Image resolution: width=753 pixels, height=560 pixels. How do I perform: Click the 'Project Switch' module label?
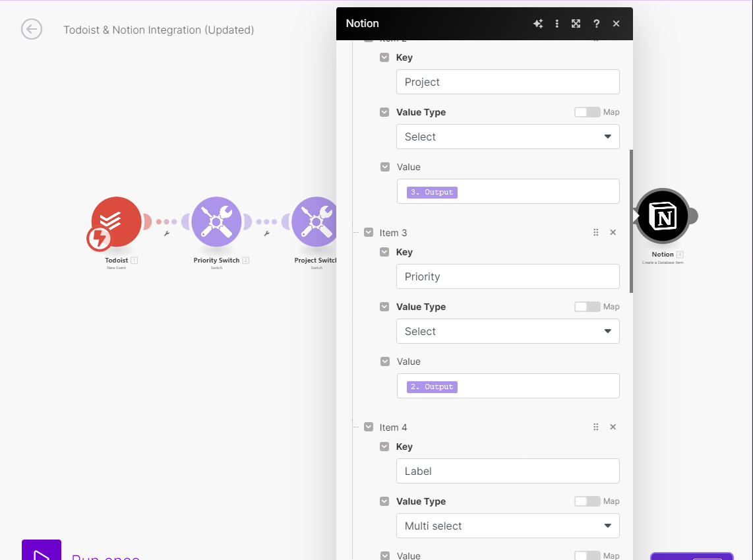click(316, 261)
